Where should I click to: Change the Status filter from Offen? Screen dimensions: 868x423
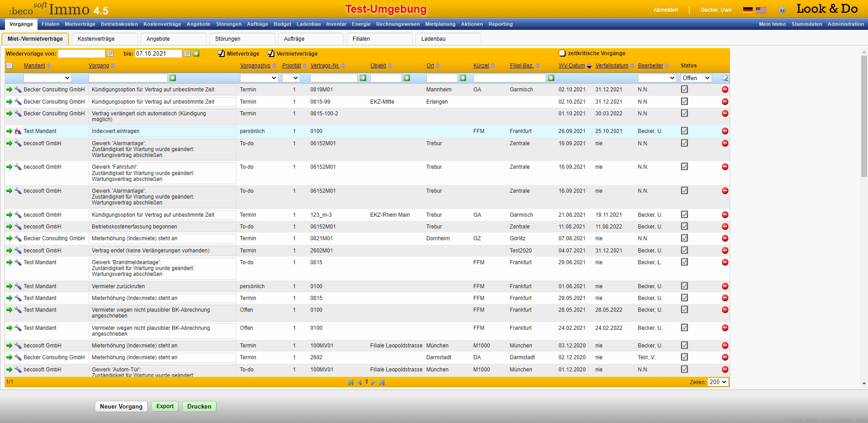pos(696,78)
